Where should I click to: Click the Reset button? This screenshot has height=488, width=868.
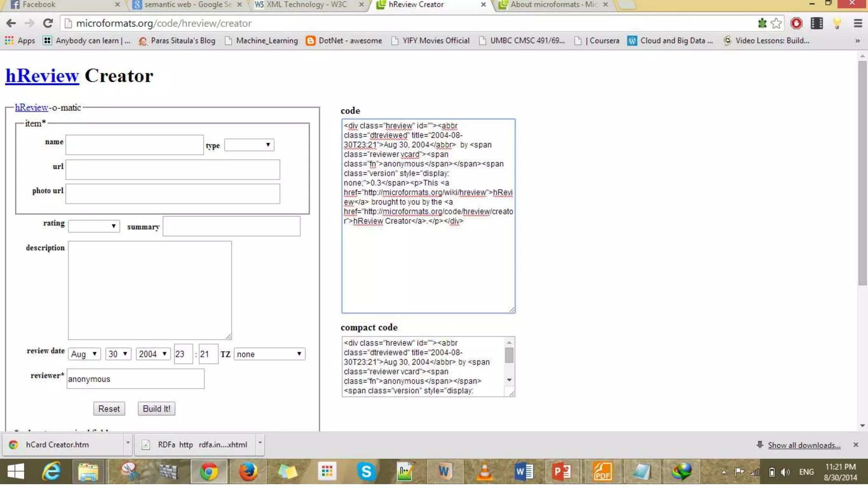pyautogui.click(x=109, y=408)
